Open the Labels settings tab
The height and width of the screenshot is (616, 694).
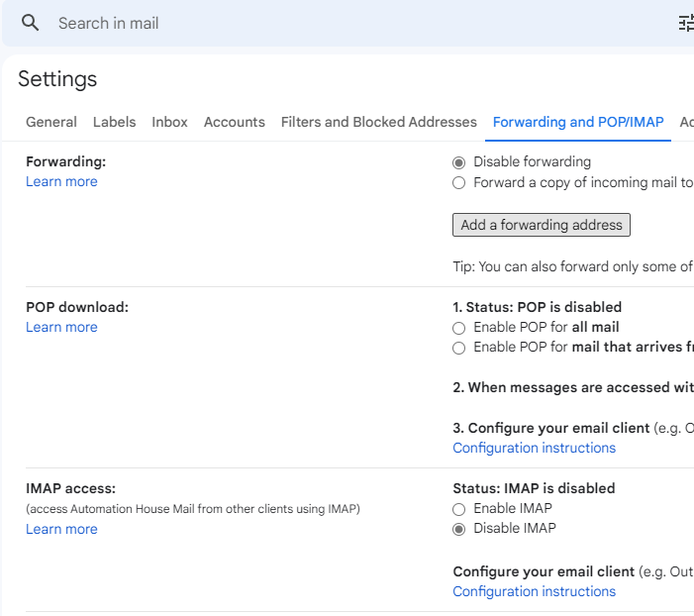(114, 122)
